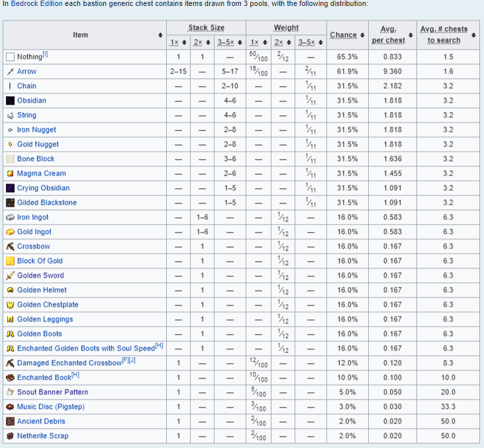Click the Magma Cream icon
484x448 pixels.
click(10, 174)
